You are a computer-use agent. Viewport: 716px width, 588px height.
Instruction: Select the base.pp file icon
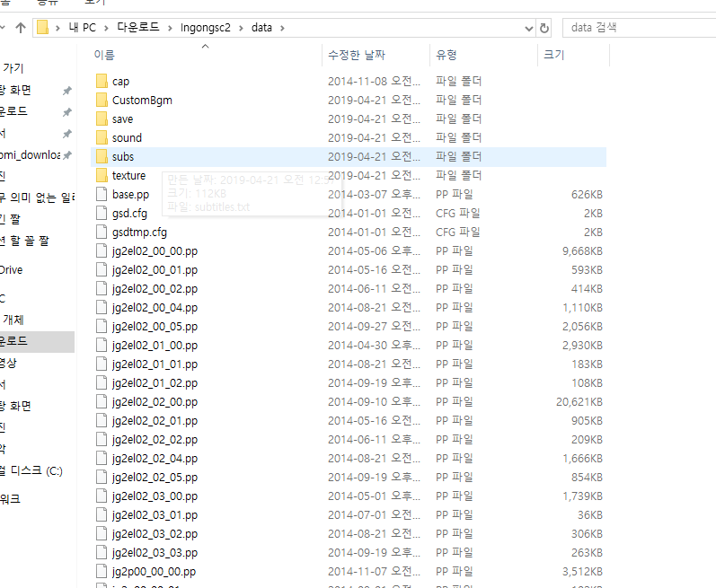(102, 194)
